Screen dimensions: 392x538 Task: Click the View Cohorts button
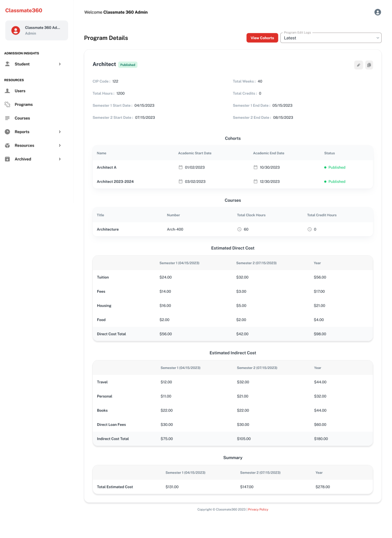262,38
